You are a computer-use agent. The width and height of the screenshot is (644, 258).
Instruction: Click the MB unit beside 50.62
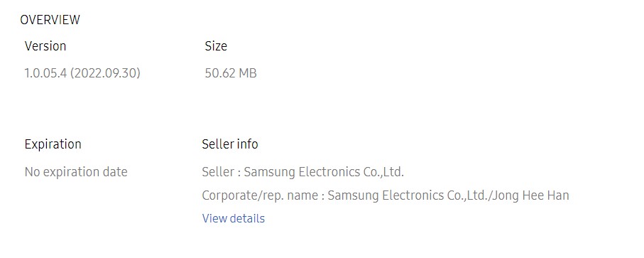(248, 73)
